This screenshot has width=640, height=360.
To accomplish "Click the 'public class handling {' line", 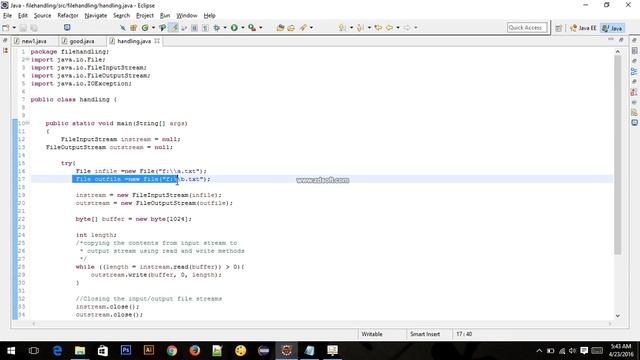I will tap(73, 99).
